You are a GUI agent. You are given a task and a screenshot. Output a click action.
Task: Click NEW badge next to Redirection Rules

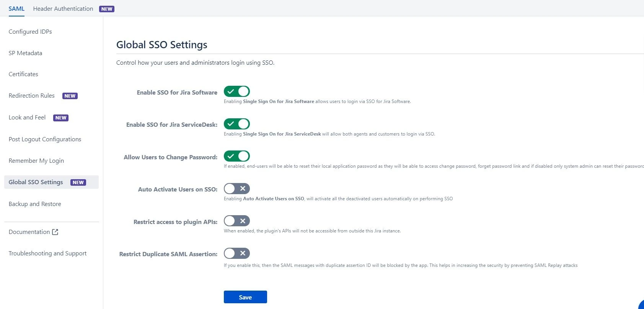tap(70, 96)
